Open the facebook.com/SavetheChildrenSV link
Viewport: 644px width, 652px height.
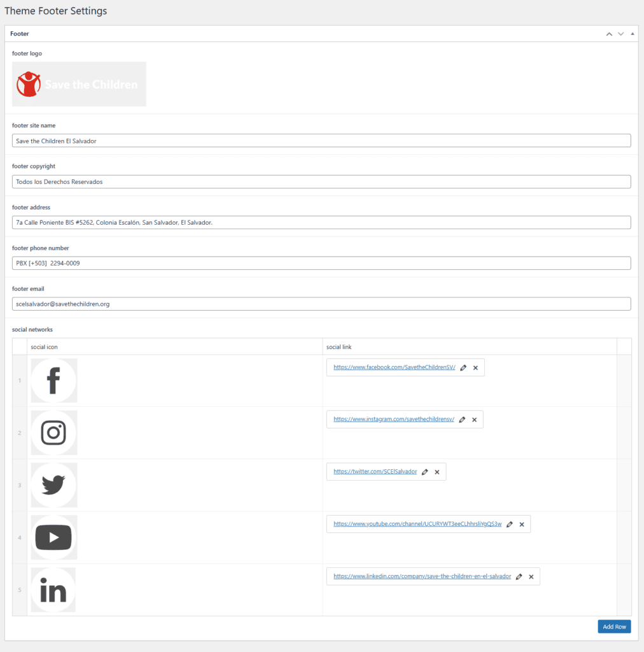click(x=395, y=367)
